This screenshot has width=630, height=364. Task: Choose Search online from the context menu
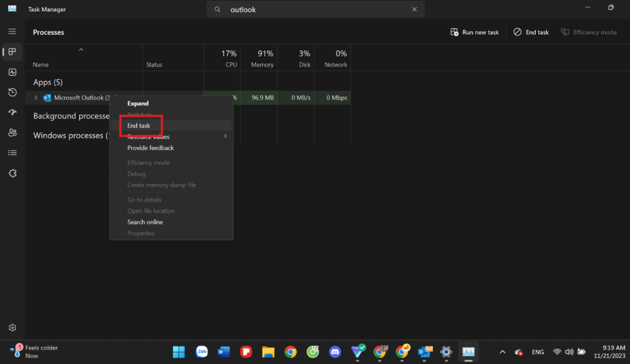(x=145, y=222)
